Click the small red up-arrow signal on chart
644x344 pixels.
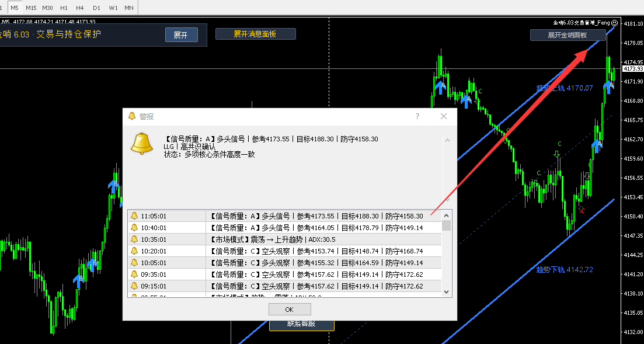tap(581, 209)
